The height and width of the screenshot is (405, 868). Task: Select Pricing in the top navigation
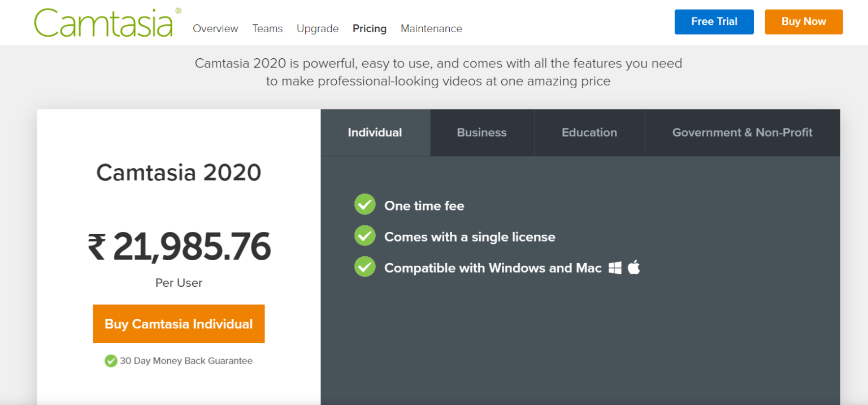tap(370, 29)
